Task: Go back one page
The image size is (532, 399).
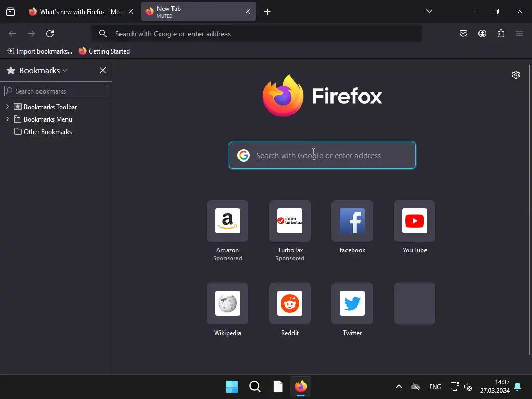Action: [12, 34]
